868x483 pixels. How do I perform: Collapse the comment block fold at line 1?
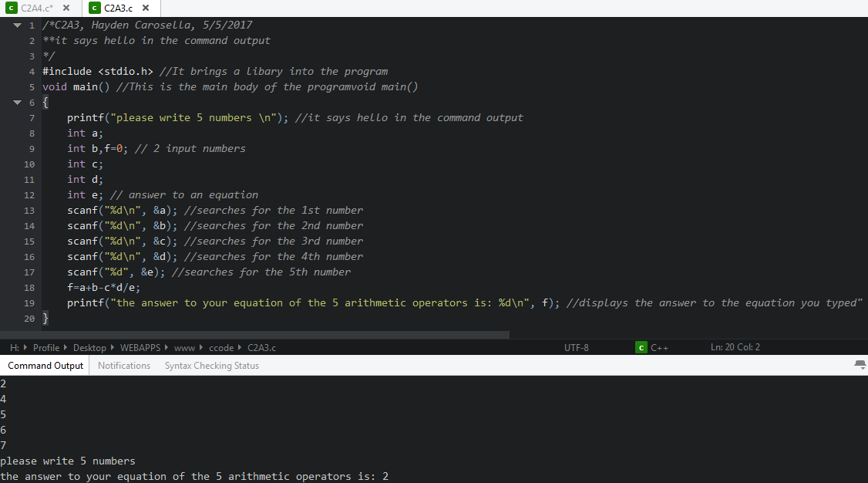coord(17,25)
